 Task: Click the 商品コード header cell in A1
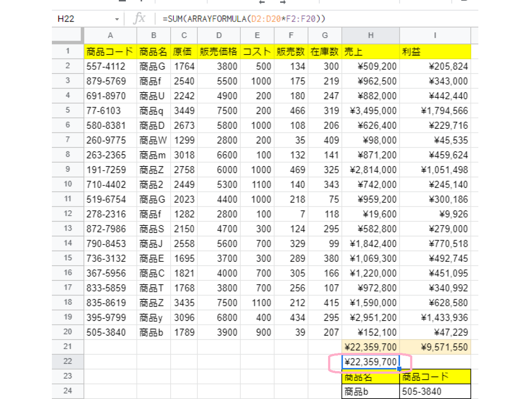click(110, 51)
